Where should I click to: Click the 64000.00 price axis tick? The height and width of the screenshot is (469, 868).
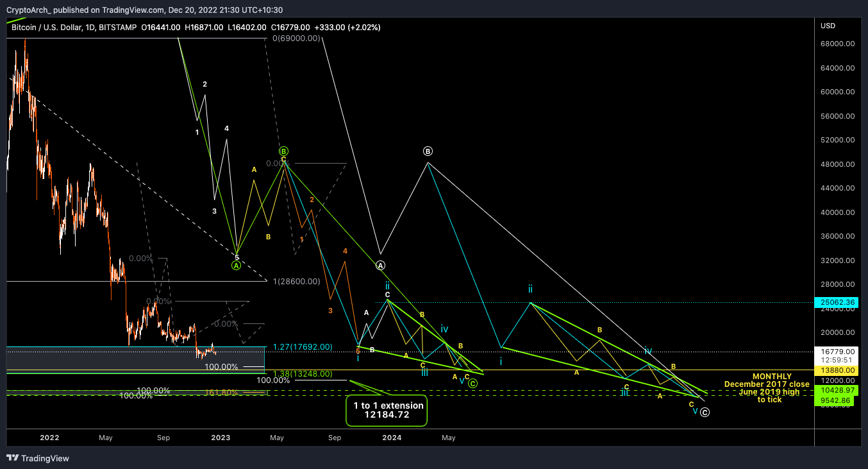click(838, 68)
